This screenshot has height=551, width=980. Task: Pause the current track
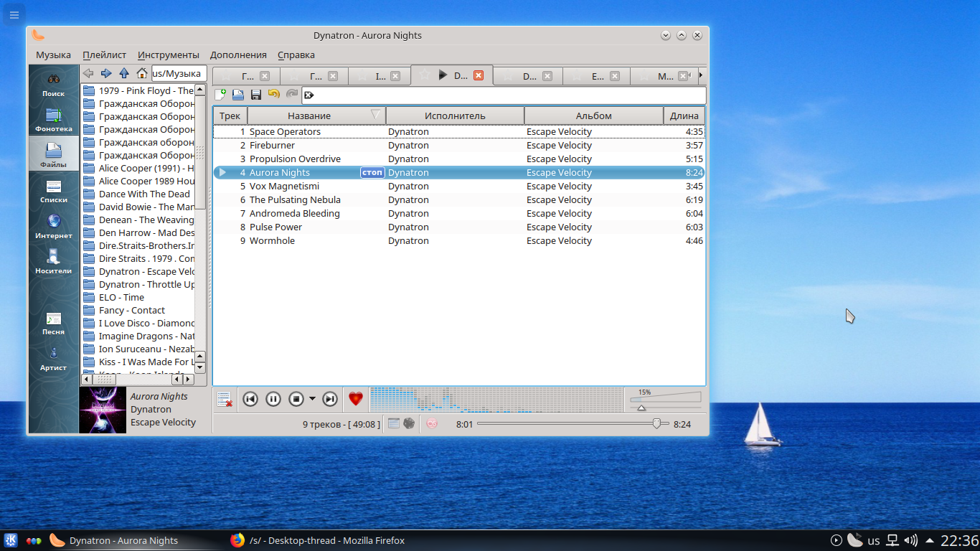pyautogui.click(x=273, y=399)
